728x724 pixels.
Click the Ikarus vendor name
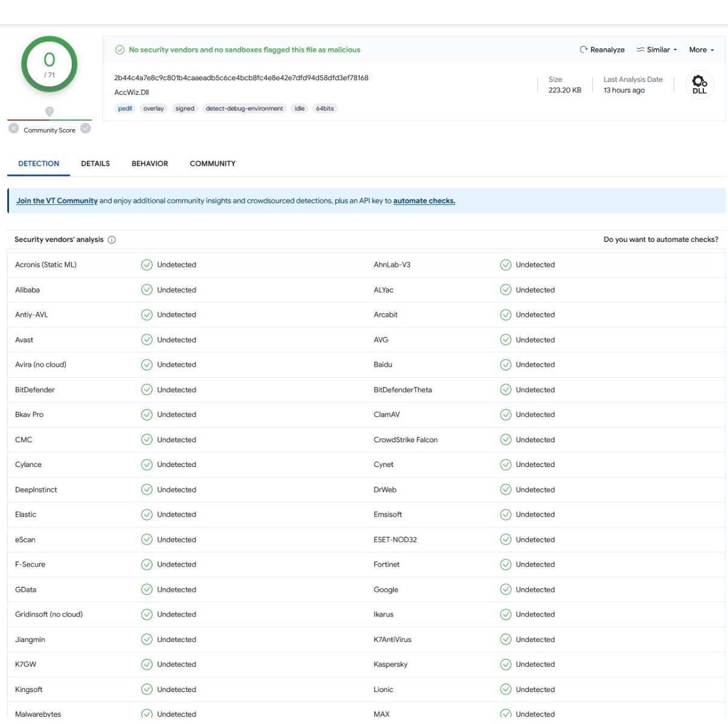(384, 614)
